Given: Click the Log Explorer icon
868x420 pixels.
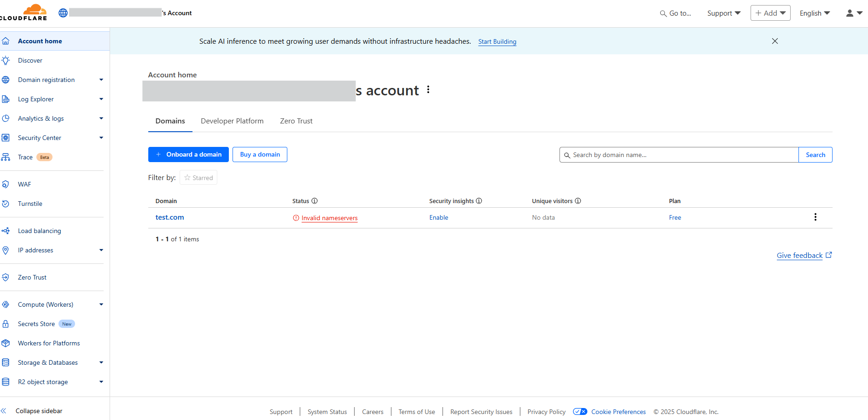Looking at the screenshot, I should pos(6,99).
